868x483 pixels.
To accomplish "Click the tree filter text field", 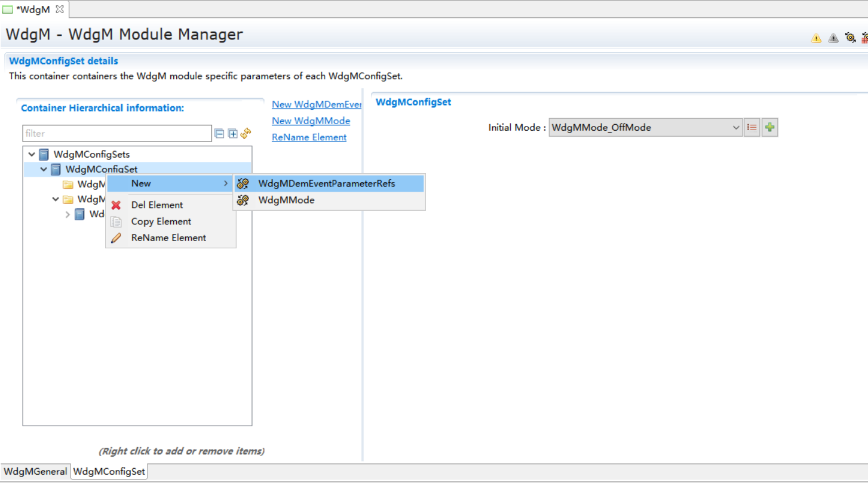I will (117, 134).
